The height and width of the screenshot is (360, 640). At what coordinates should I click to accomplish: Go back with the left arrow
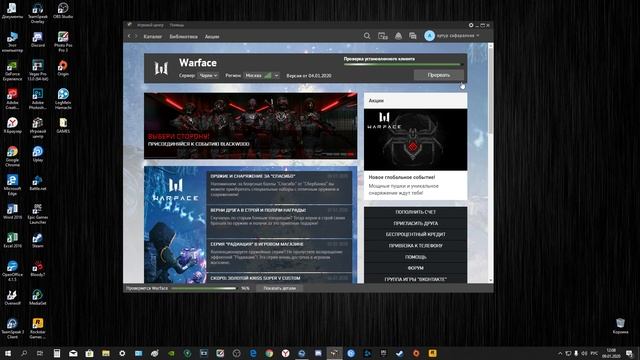click(x=129, y=36)
